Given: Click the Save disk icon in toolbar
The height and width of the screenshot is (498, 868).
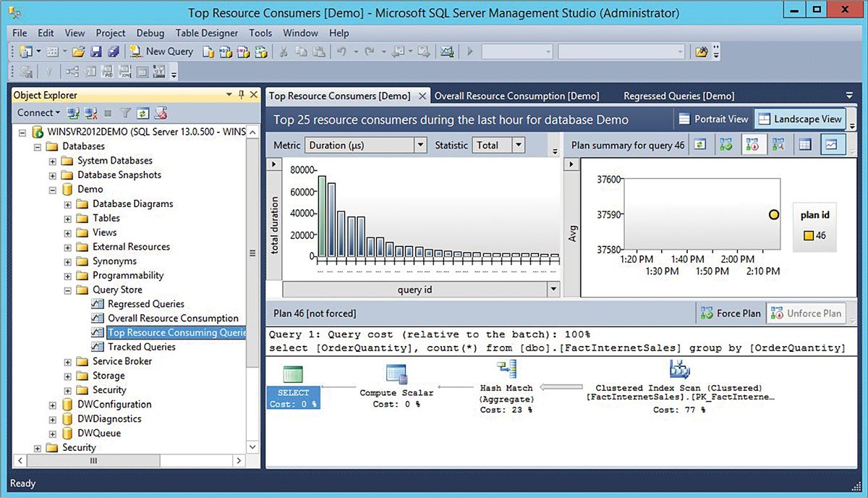Looking at the screenshot, I should point(96,51).
